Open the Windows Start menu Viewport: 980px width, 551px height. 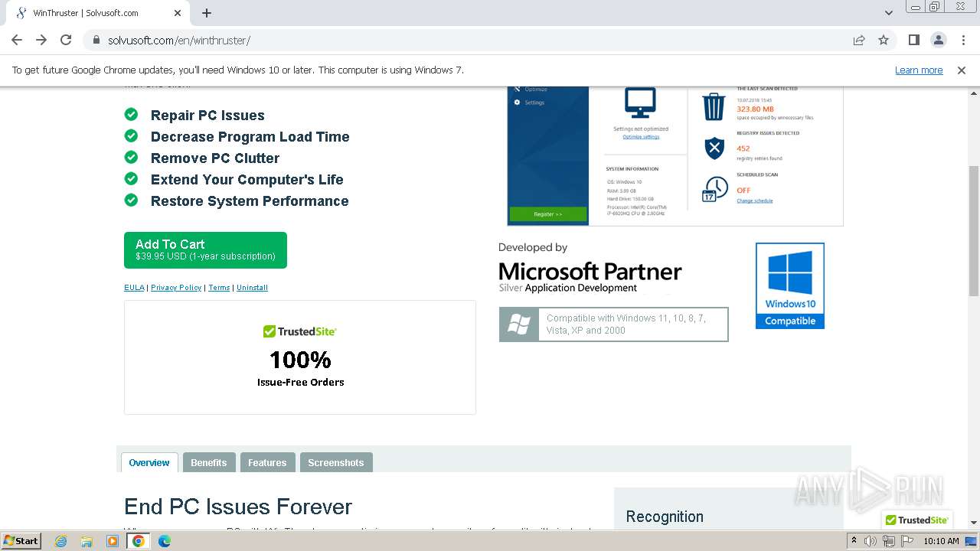(x=21, y=541)
